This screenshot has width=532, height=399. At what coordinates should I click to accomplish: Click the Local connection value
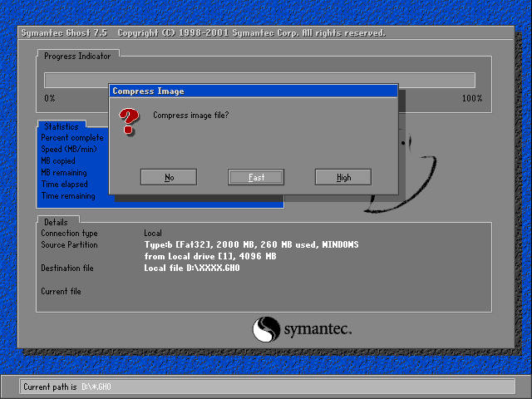(153, 233)
